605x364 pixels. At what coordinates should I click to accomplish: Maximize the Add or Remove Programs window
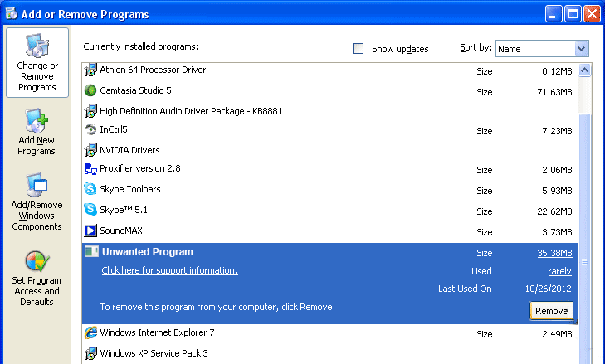[x=573, y=14]
